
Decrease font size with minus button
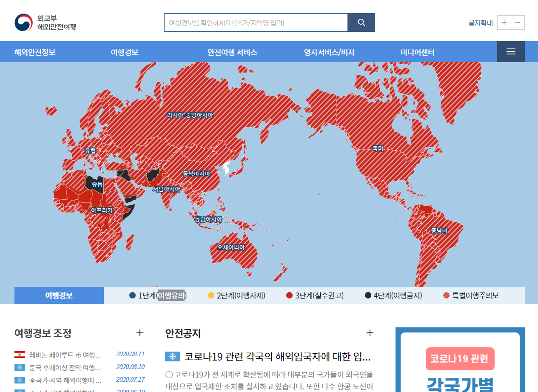(x=518, y=23)
